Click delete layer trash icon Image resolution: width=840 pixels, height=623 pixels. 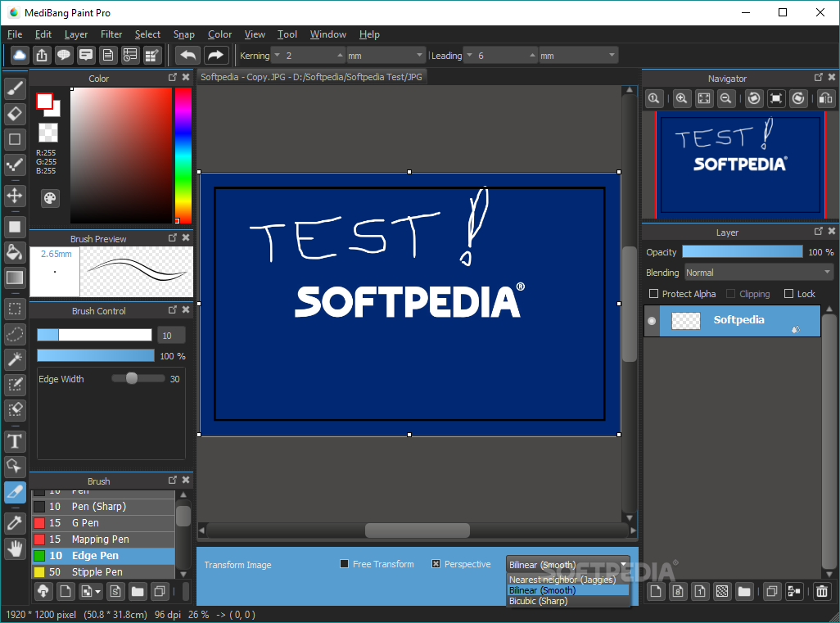822,591
